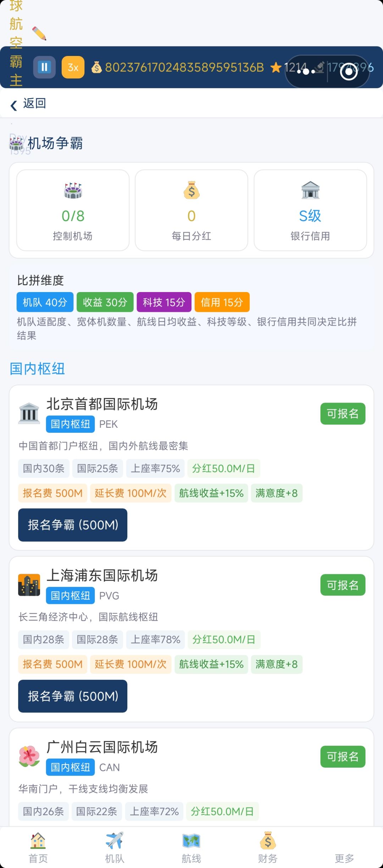Tap the circular close-target capsule button

pyautogui.click(x=349, y=72)
